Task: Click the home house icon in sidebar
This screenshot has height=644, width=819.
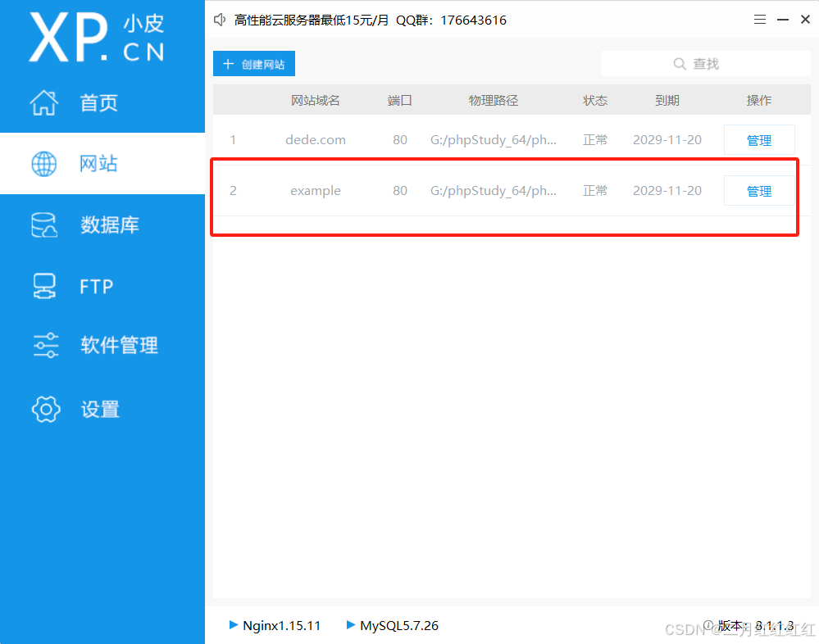Action: [44, 102]
